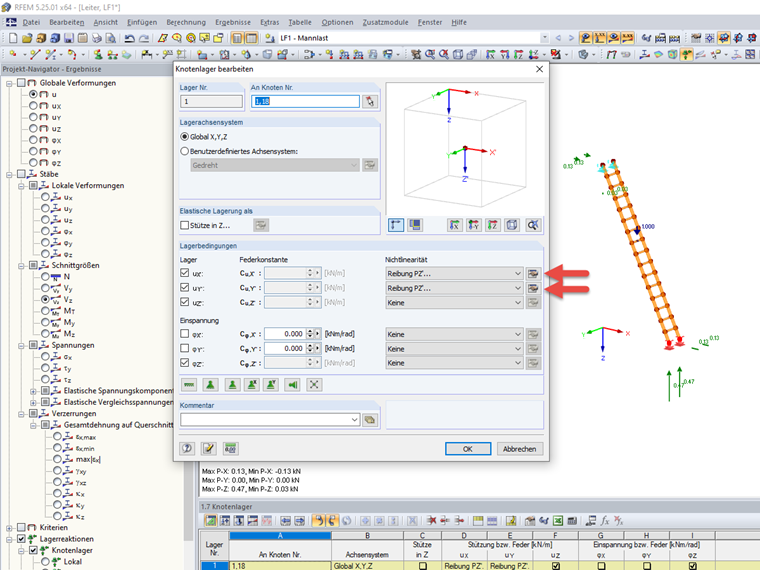Click the edit note icon in dialog footer
Screen dimensions: 760x570
tap(209, 448)
